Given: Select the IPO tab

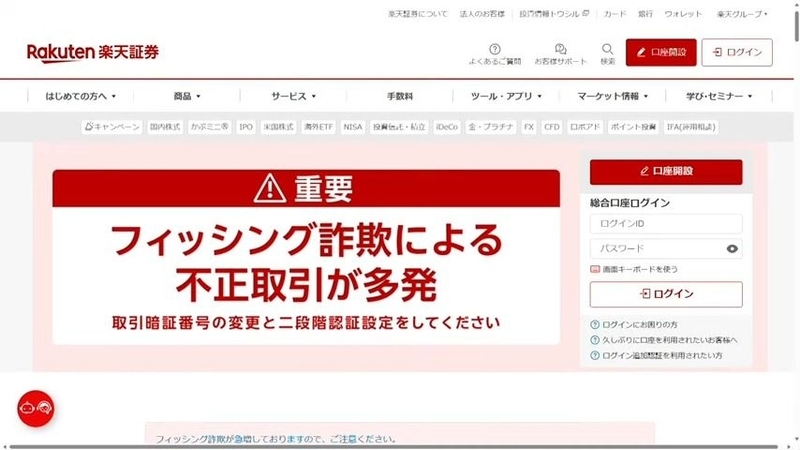Looking at the screenshot, I should pyautogui.click(x=246, y=127).
